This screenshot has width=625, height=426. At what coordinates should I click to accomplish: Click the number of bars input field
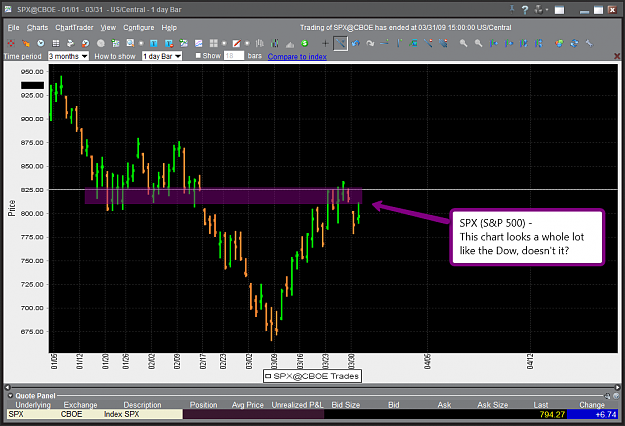click(x=234, y=56)
